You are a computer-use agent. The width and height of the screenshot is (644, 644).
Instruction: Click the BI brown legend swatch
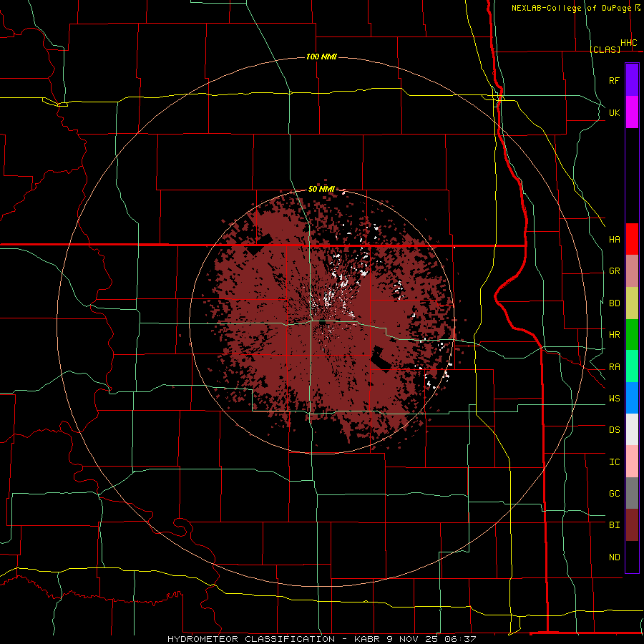632,525
